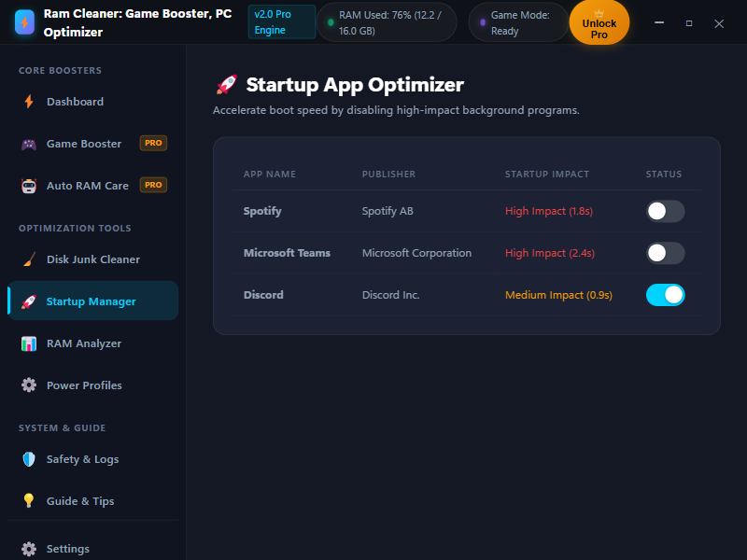Minimize the Ram Cleaner window
Screen dimensions: 747x560
pos(659,22)
